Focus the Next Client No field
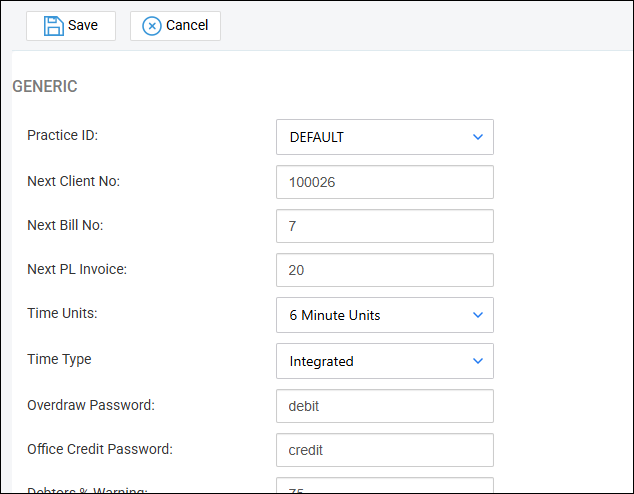The width and height of the screenshot is (634, 494). tap(384, 182)
